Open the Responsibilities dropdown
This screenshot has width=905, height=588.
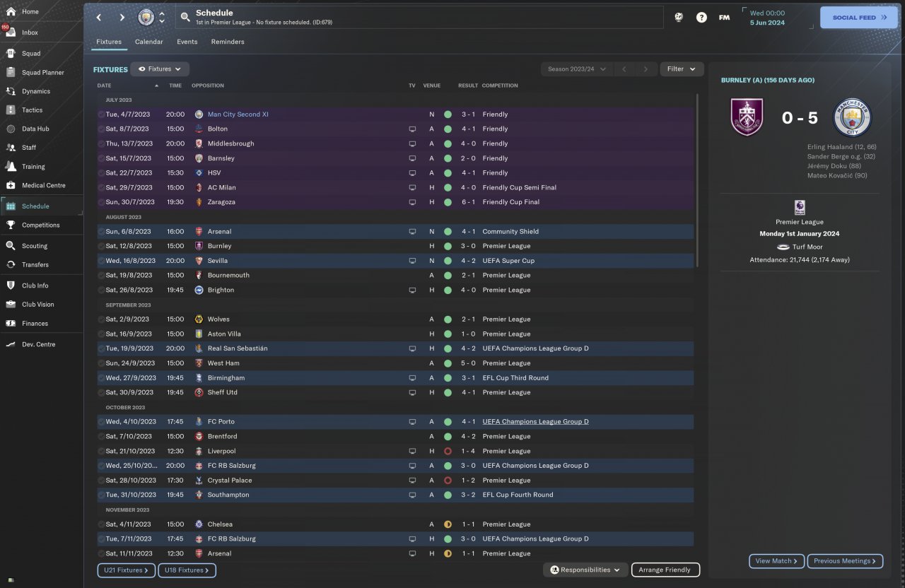(x=585, y=570)
